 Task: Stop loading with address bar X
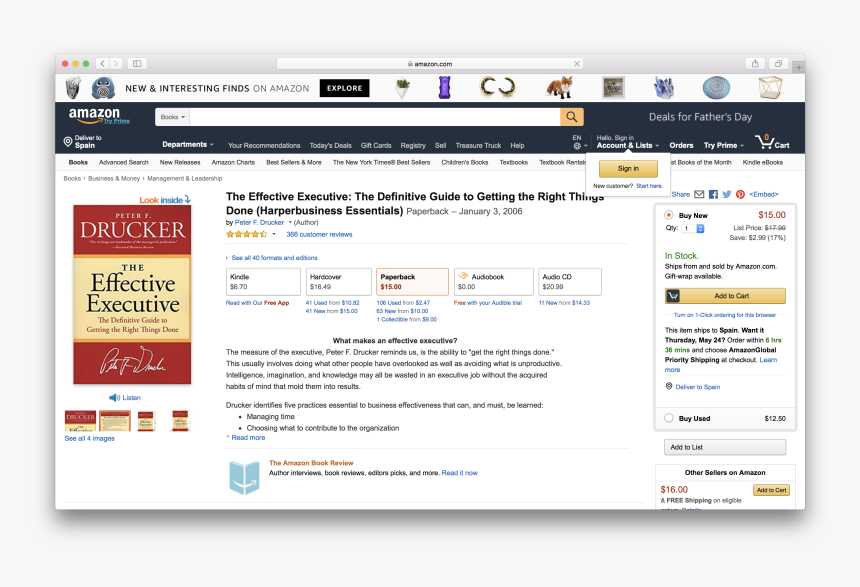577,64
